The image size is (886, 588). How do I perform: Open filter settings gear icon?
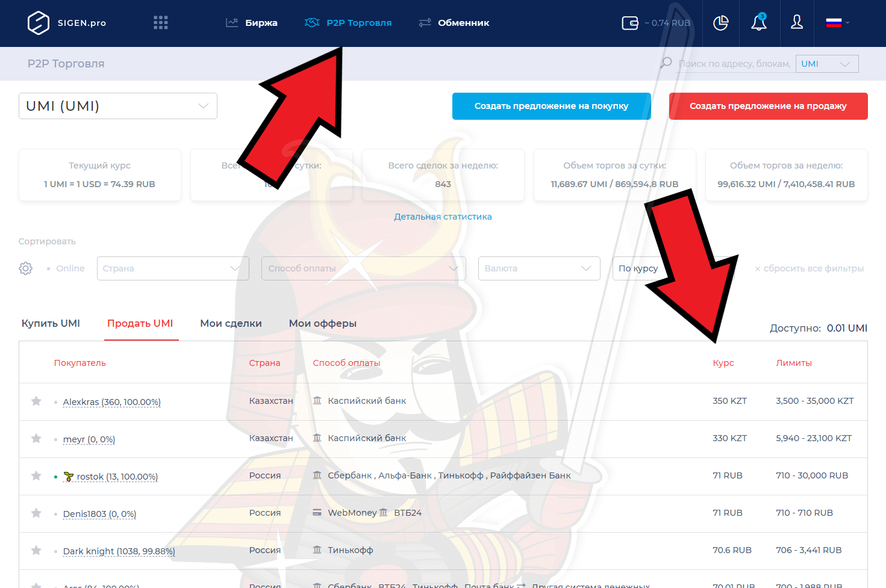click(25, 268)
